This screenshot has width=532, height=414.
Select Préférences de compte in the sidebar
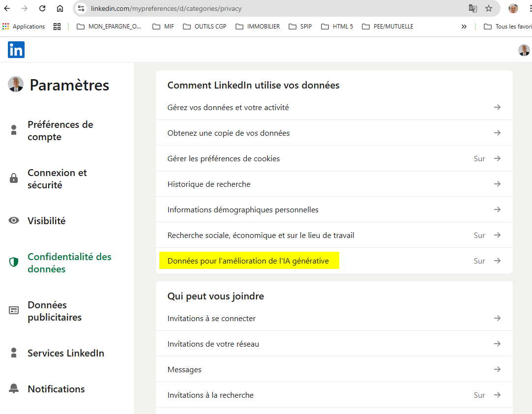pyautogui.click(x=60, y=130)
